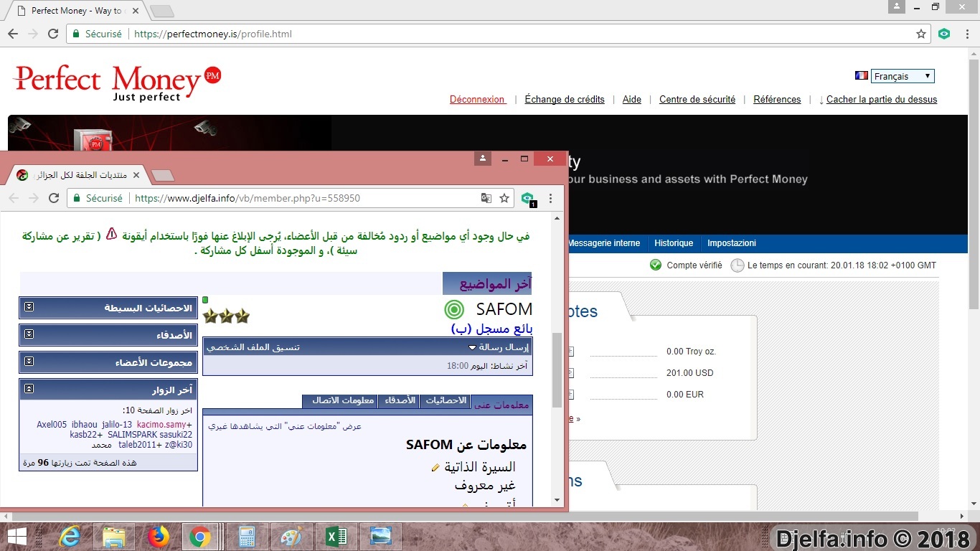Viewport: 980px width, 551px height.
Task: Click translate icon in djelfa address bar
Action: pyautogui.click(x=486, y=198)
